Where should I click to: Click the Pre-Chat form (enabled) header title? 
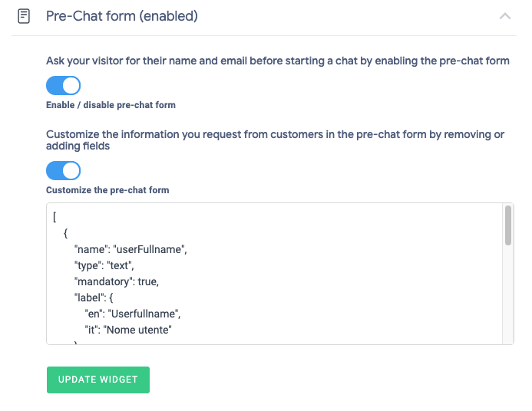pyautogui.click(x=122, y=15)
